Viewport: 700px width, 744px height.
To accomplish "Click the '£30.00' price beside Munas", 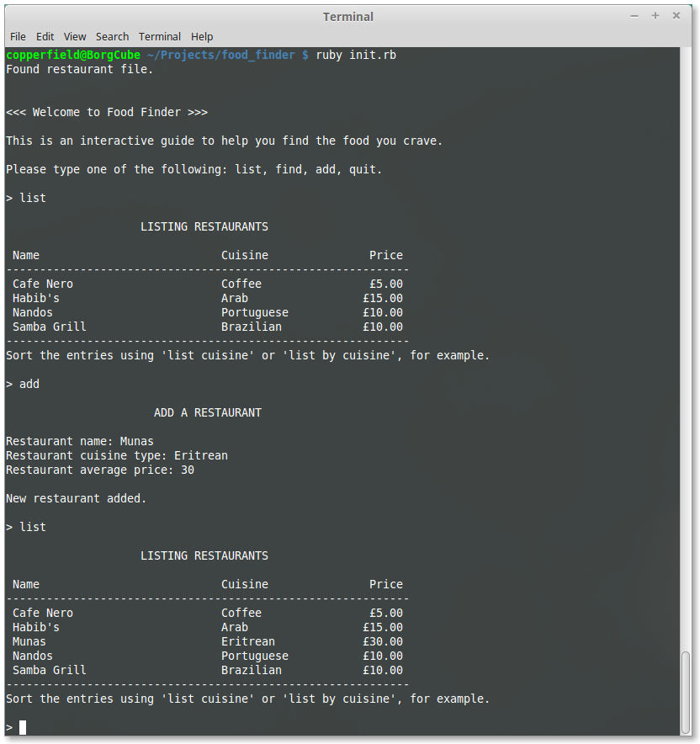I will (383, 641).
